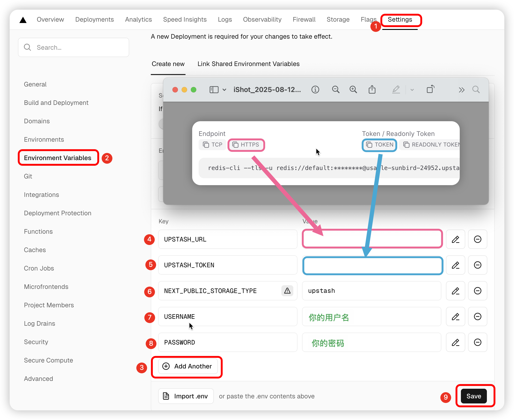514x420 pixels.
Task: Click warning icon on NEXT_PUBLIC_STORAGE_TYPE key
Action: [287, 291]
